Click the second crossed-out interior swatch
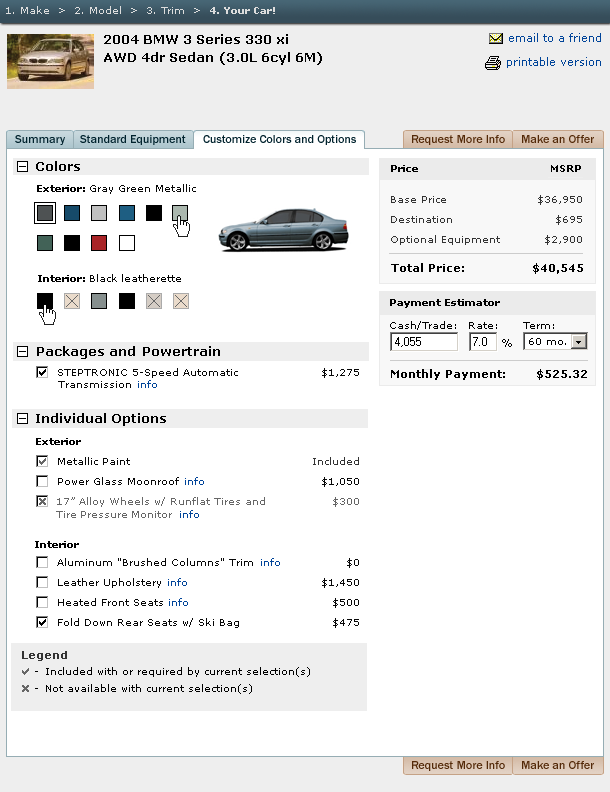The width and height of the screenshot is (610, 792). click(154, 302)
